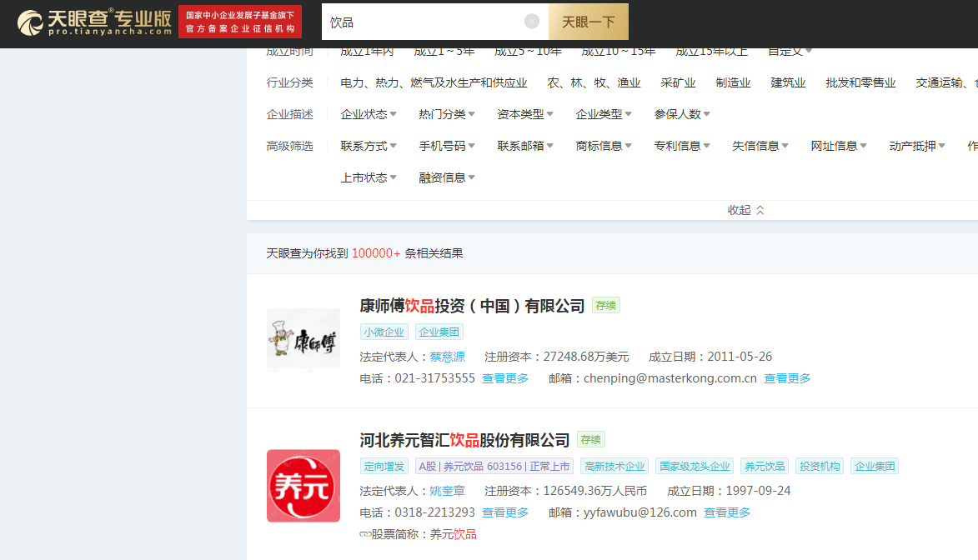This screenshot has width=978, height=560.
Task: Click phone number 0318-2213293
Action: click(434, 512)
